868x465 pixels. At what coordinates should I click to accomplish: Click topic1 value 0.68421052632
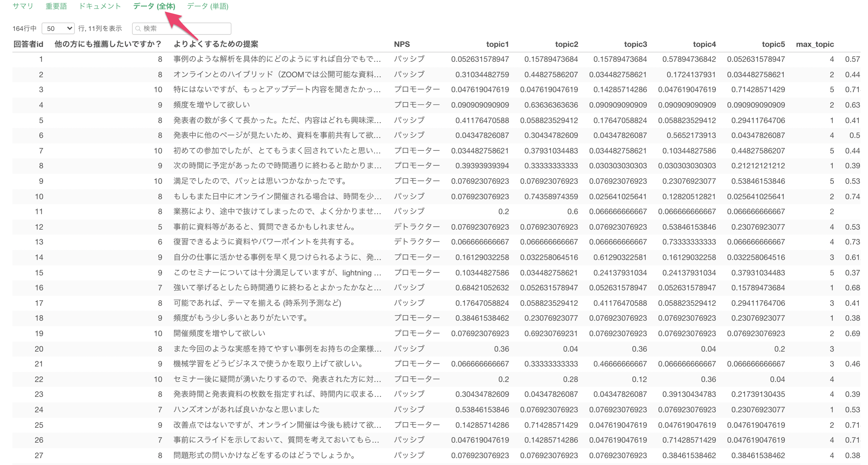pyautogui.click(x=482, y=288)
